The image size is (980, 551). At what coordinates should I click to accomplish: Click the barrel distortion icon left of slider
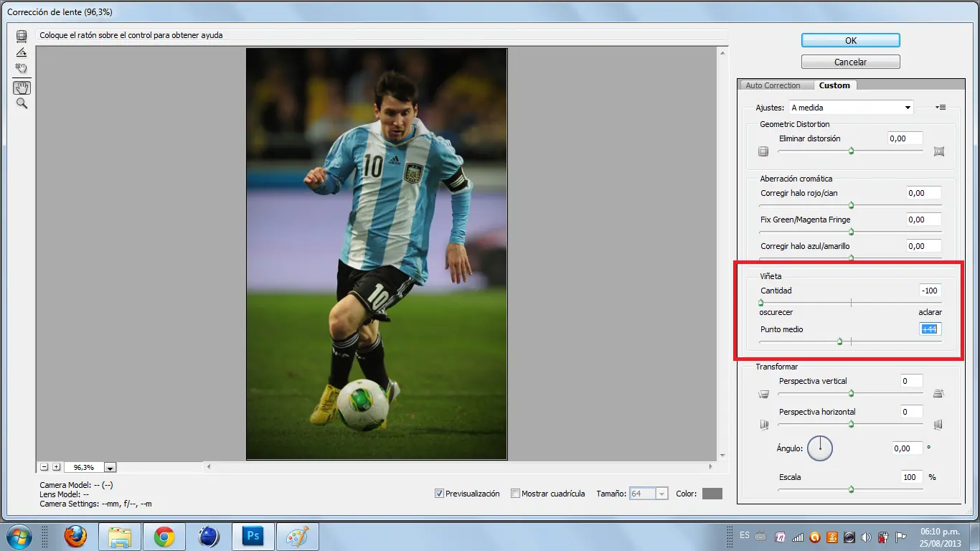point(763,151)
